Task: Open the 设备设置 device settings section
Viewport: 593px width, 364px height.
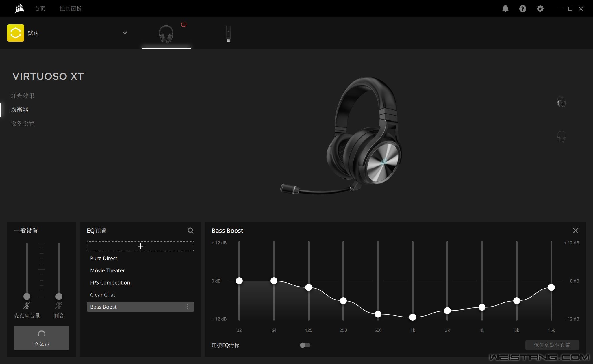Action: click(23, 123)
